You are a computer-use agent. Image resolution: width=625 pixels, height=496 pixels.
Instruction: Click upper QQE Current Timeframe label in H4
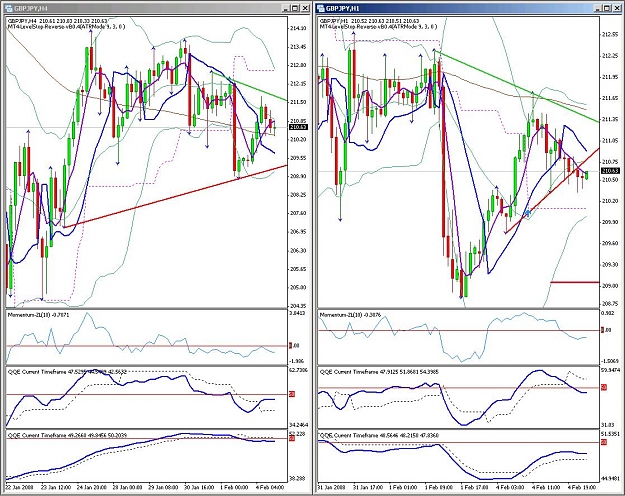pyautogui.click(x=67, y=372)
